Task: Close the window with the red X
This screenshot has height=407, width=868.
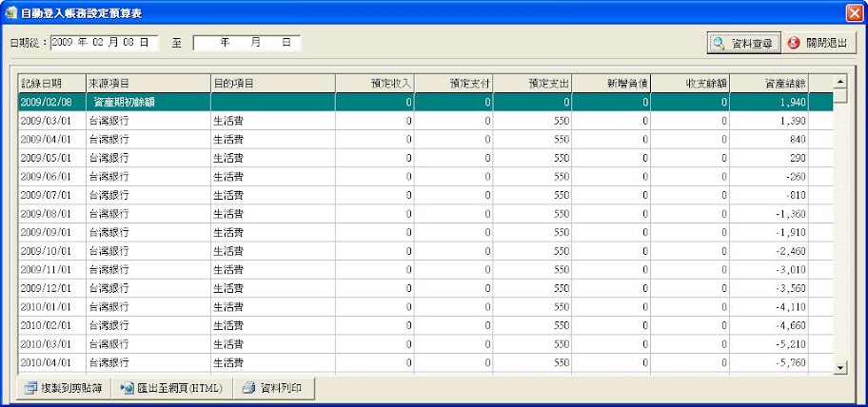Action: point(855,12)
